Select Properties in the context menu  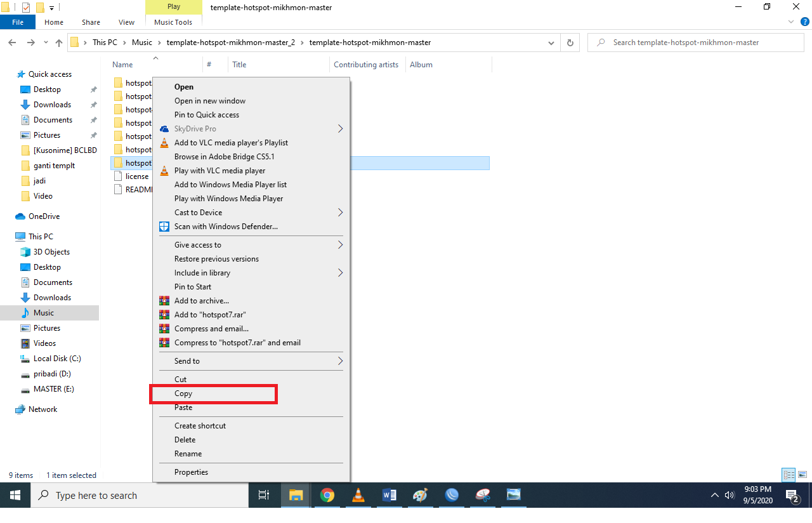tap(251, 472)
